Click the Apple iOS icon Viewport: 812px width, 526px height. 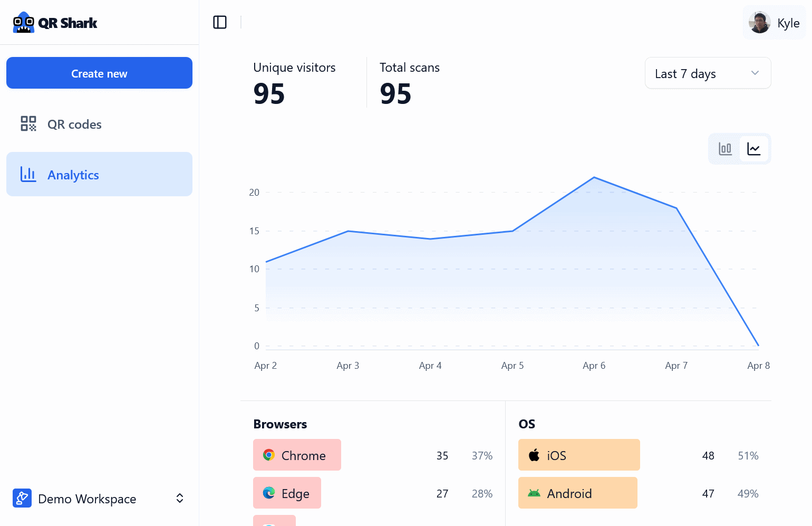point(534,455)
